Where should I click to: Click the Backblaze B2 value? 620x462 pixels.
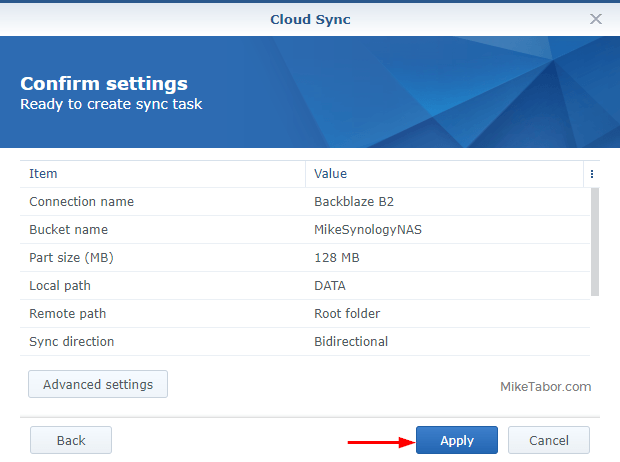tap(354, 202)
